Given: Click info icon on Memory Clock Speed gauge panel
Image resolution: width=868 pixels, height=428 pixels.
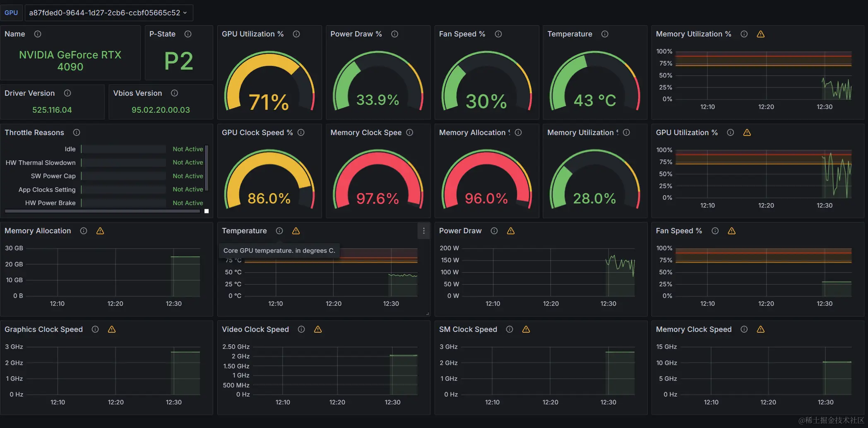Looking at the screenshot, I should 409,133.
